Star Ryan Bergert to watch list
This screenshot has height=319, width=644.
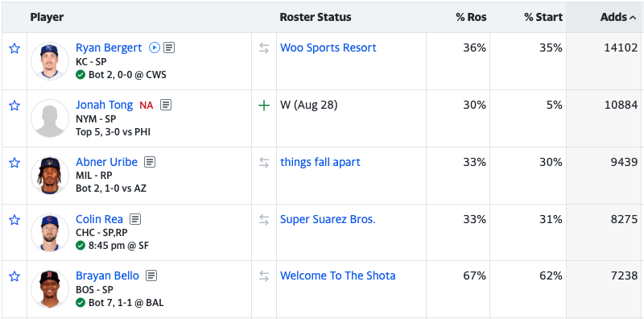[x=14, y=48]
